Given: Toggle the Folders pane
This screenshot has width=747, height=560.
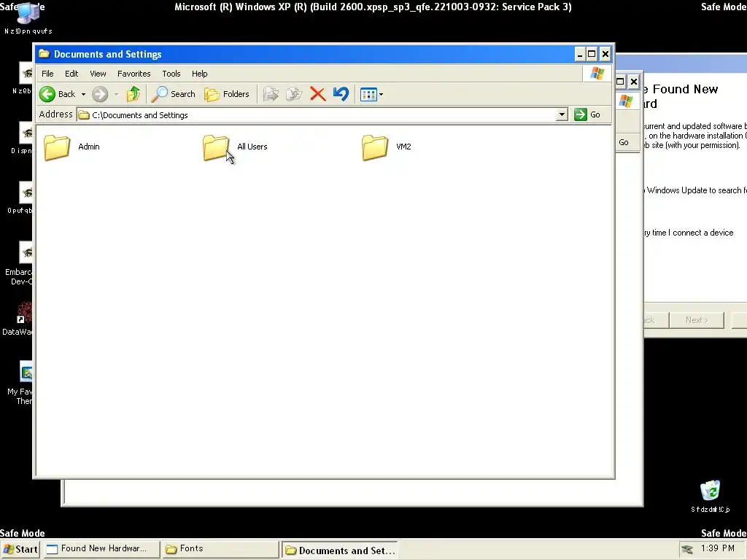Looking at the screenshot, I should click(227, 94).
